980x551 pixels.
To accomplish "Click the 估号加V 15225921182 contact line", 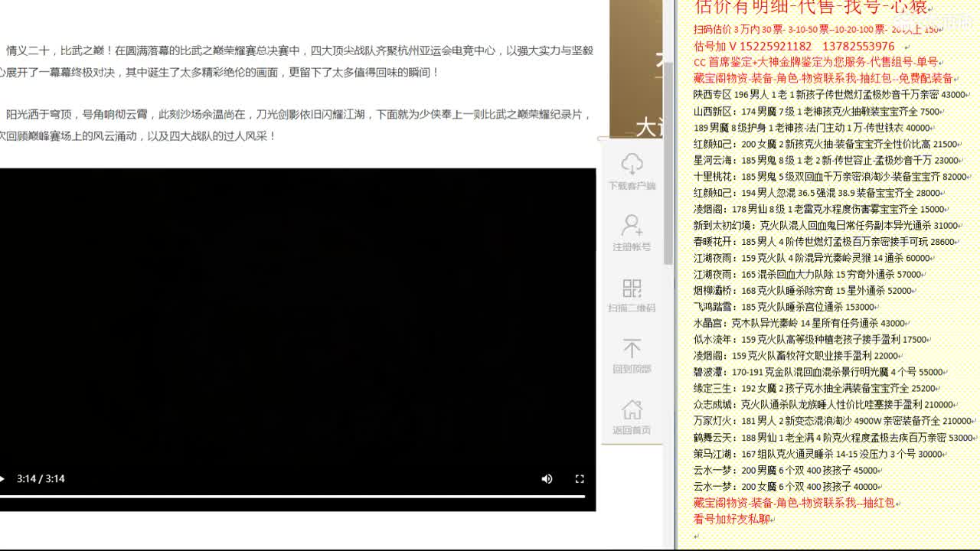I will click(794, 46).
